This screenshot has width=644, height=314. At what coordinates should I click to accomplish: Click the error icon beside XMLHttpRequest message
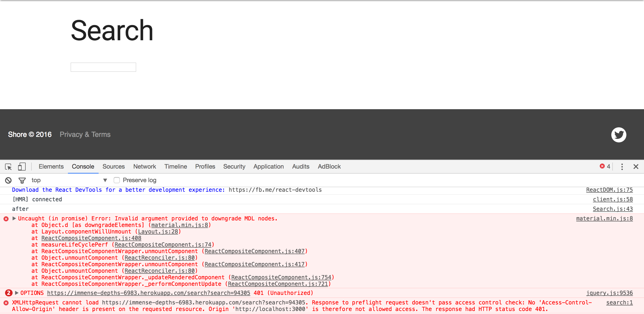click(6, 303)
